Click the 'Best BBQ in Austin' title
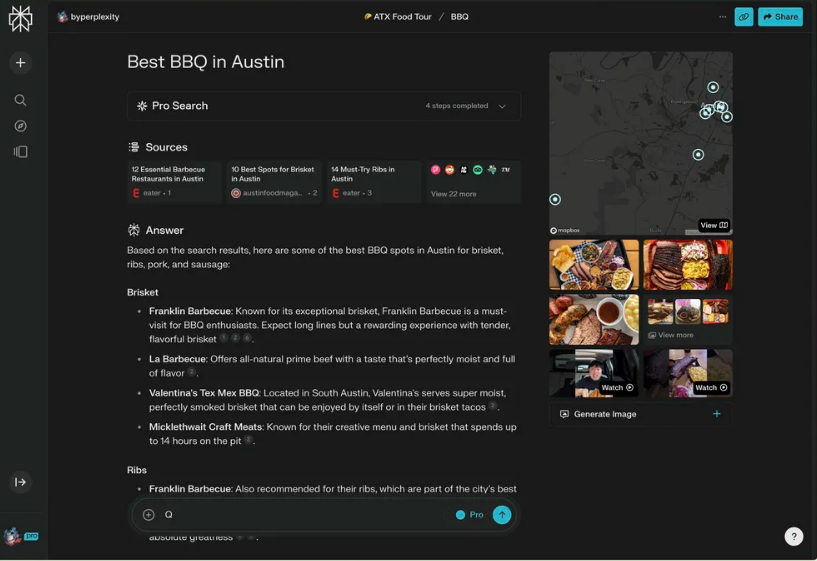This screenshot has width=817, height=561. [x=206, y=62]
